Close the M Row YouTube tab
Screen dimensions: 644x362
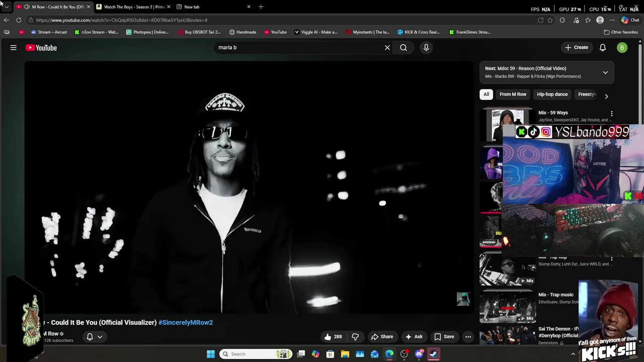tap(89, 7)
